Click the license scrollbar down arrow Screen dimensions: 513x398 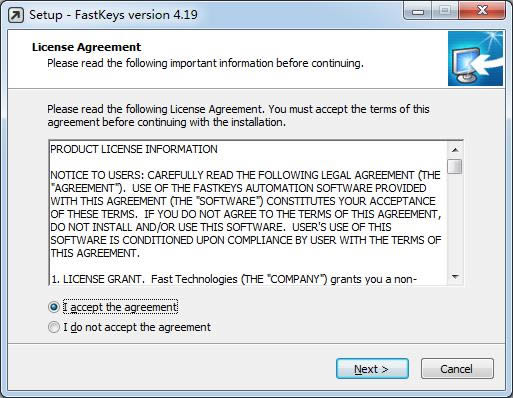455,277
